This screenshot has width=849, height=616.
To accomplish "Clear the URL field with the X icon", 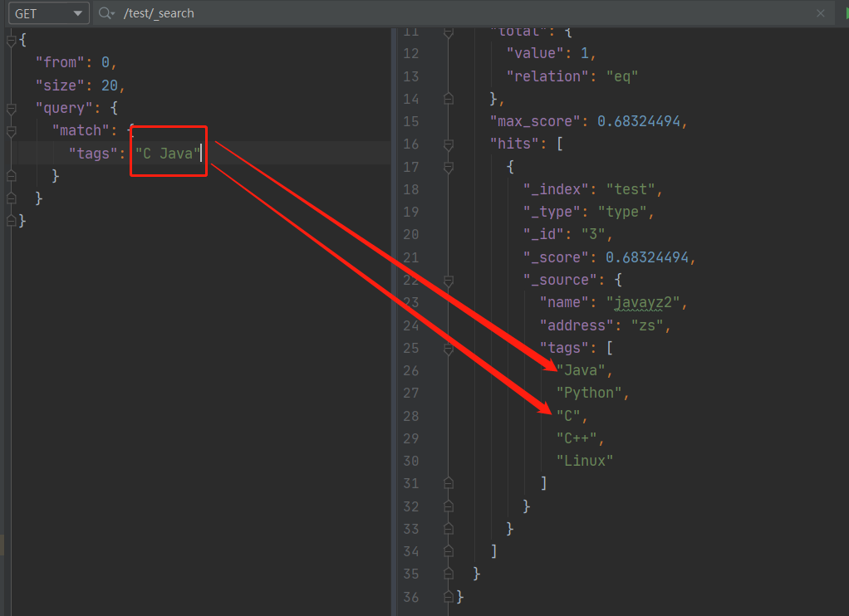I will (821, 13).
